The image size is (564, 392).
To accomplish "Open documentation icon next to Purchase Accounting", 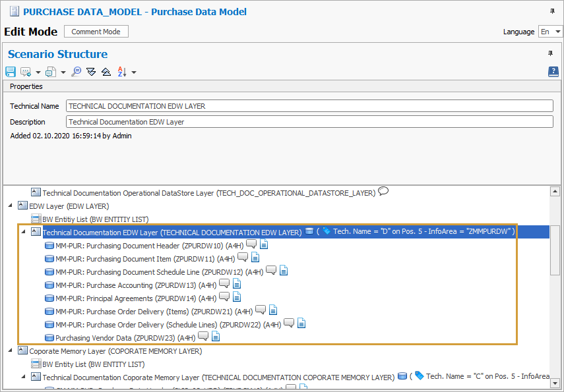I will [x=236, y=284].
